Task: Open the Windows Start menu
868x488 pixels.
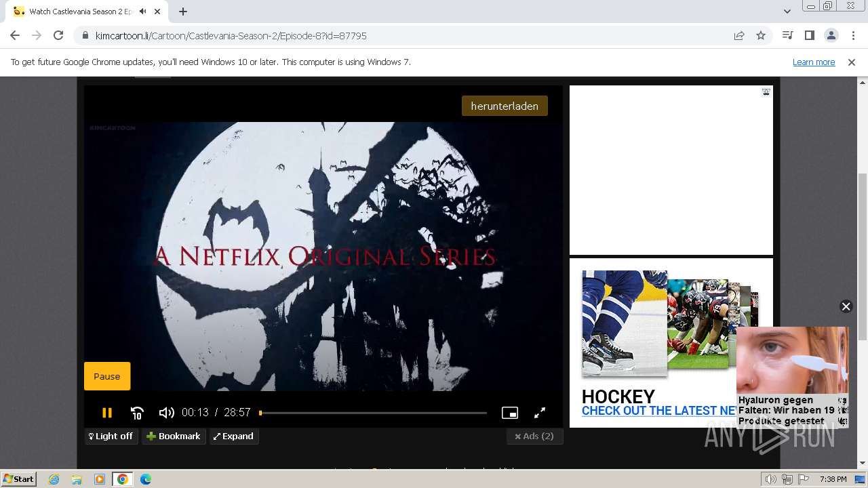Action: coord(18,479)
